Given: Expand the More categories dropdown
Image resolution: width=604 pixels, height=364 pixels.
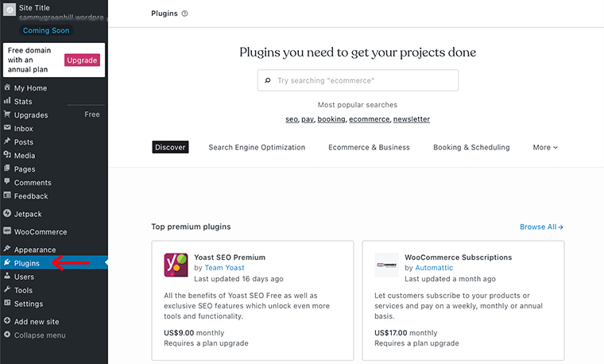Looking at the screenshot, I should point(545,148).
